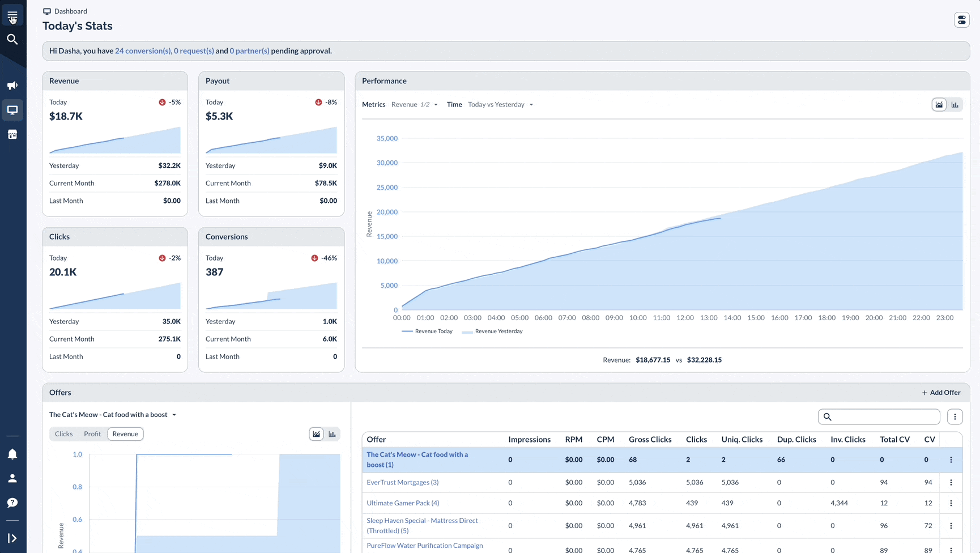Screen dimensions: 980x553
Task: Sort by the Impressions column header
Action: (529, 440)
